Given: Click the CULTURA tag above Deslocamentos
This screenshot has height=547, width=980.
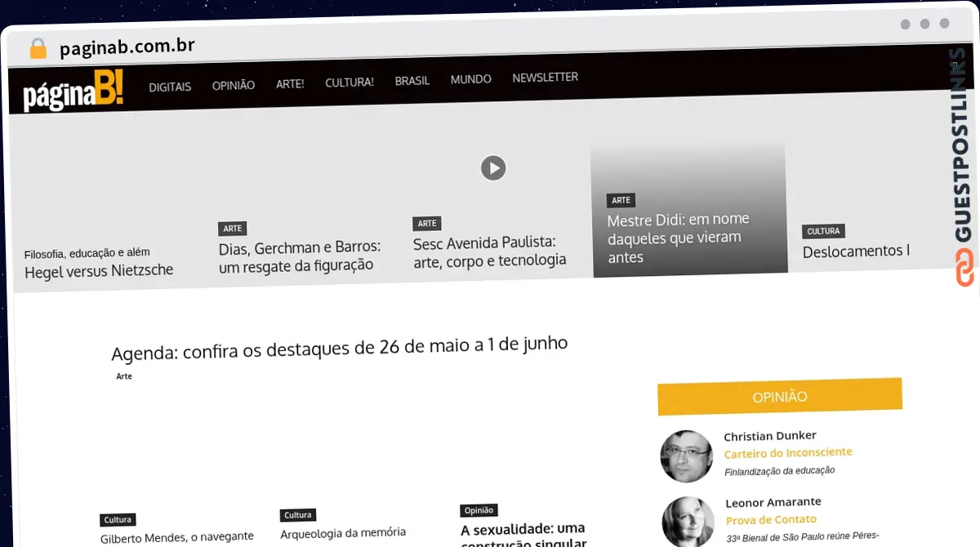Looking at the screenshot, I should (823, 231).
